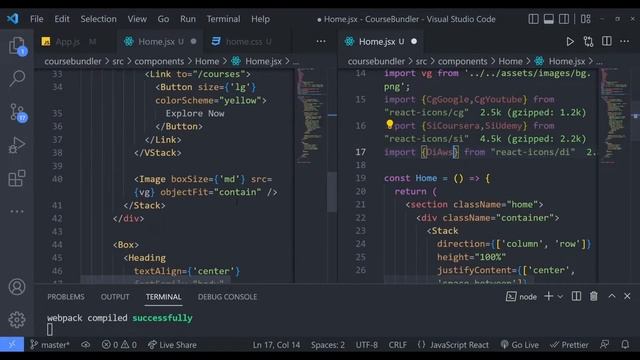This screenshot has width=640, height=360.
Task: Split the terminal
Action: pos(576,296)
